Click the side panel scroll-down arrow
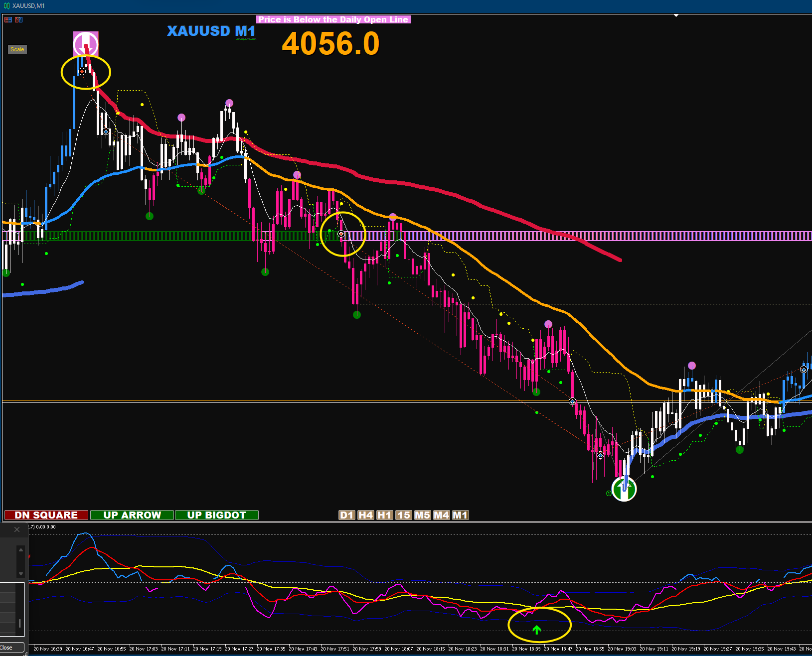Screen dimensions: 812x656 (20, 574)
